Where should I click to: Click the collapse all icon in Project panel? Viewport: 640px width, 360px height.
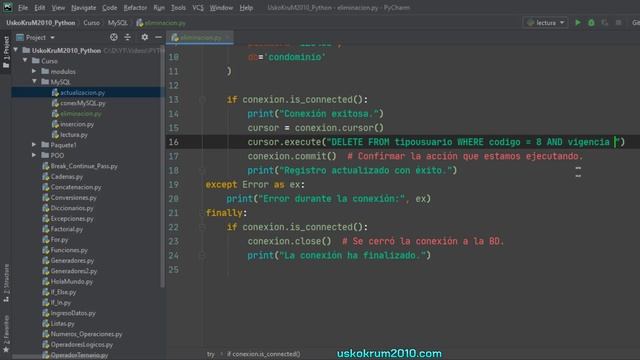pos(127,38)
